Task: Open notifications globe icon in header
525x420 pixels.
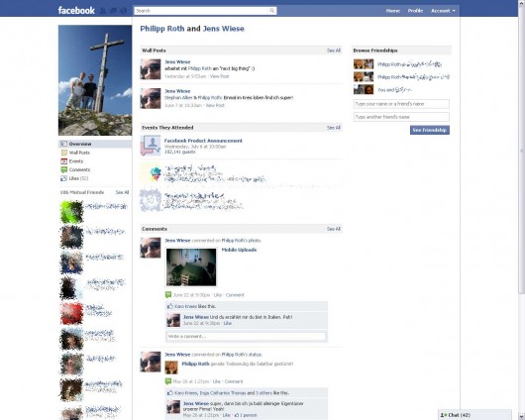Action: point(124,11)
